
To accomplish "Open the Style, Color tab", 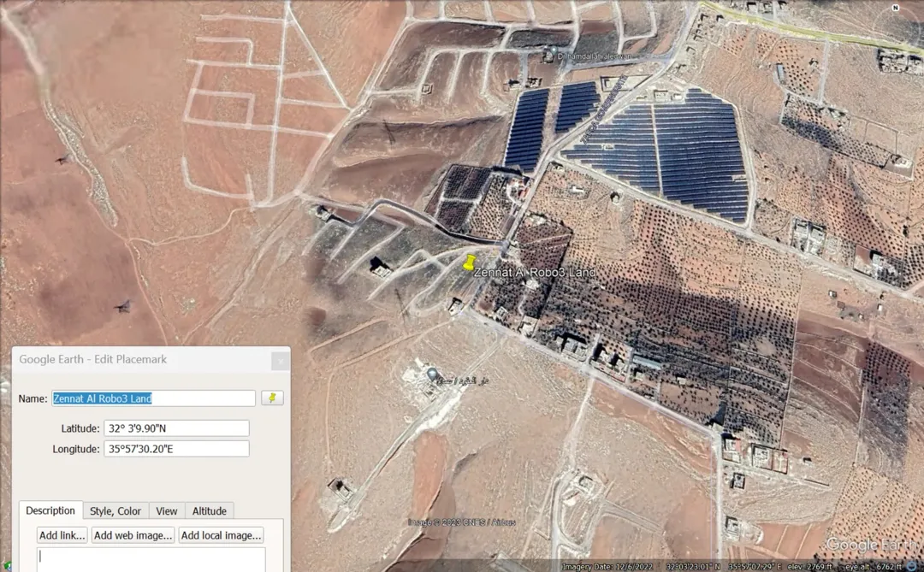I will (x=115, y=510).
